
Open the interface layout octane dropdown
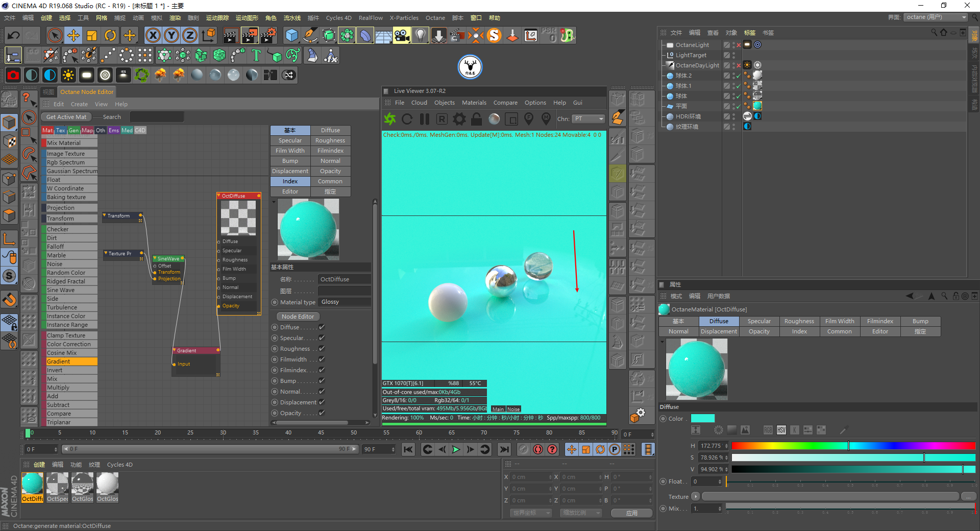click(936, 17)
